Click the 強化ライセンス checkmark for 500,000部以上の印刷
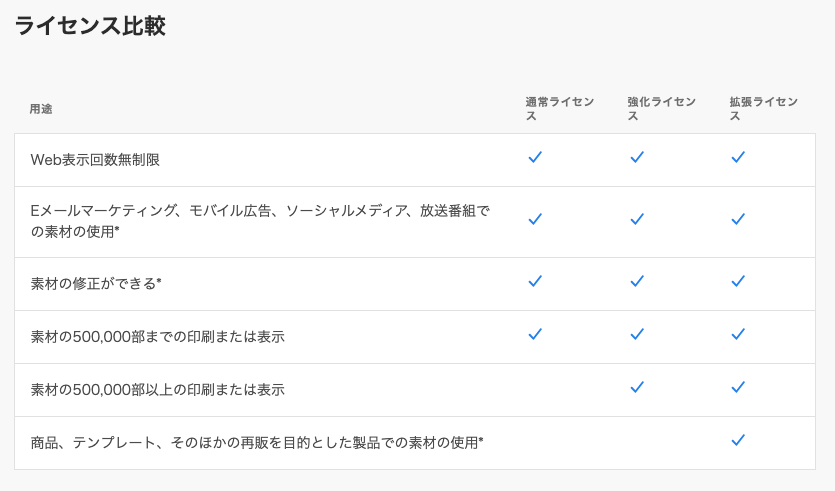Screen dimensions: 835x491 [x=637, y=387]
